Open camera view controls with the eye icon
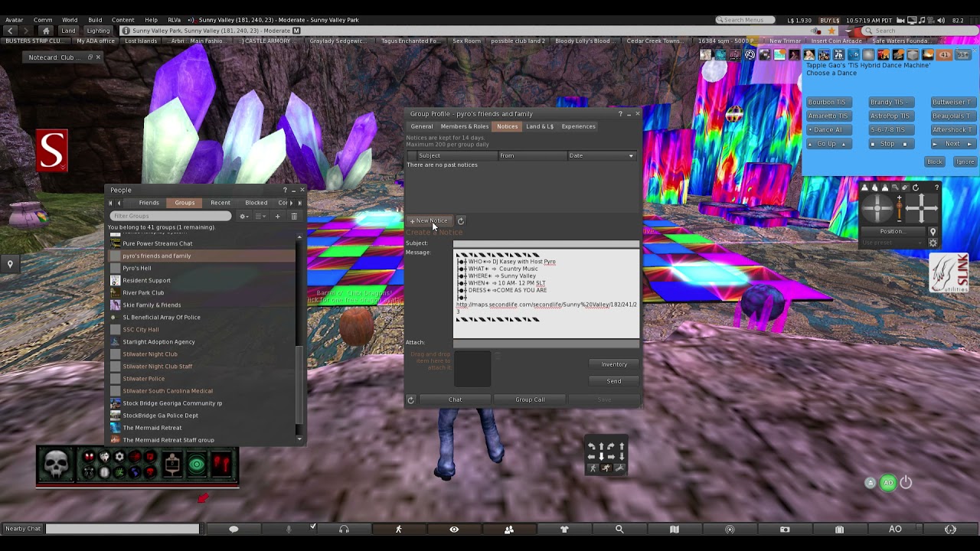 454,529
